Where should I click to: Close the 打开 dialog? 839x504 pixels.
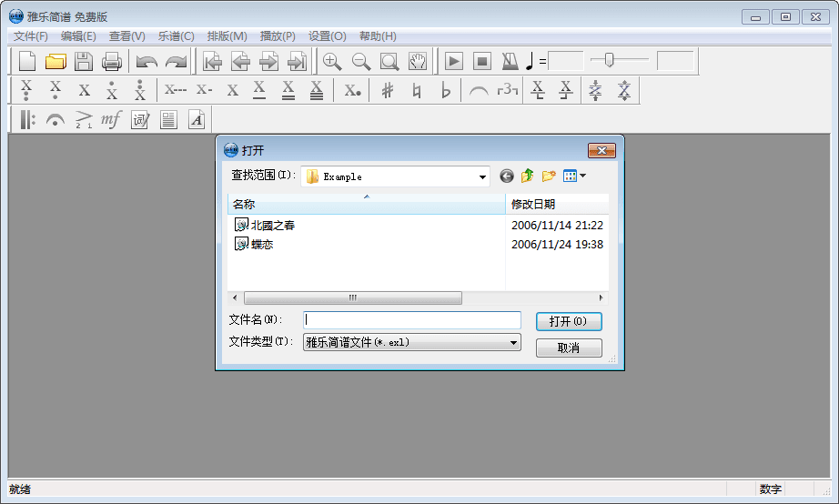click(x=601, y=151)
